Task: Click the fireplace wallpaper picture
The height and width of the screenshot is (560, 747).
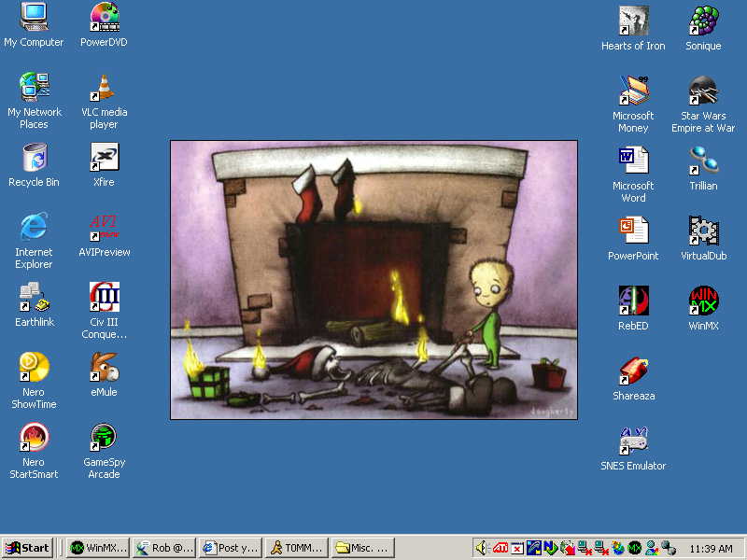Action: (x=374, y=280)
